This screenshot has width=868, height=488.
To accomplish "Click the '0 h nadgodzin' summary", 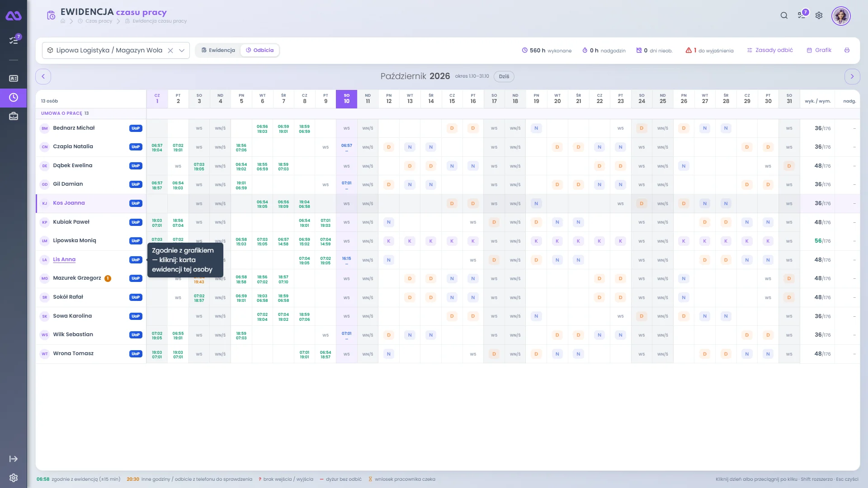I will coord(604,51).
